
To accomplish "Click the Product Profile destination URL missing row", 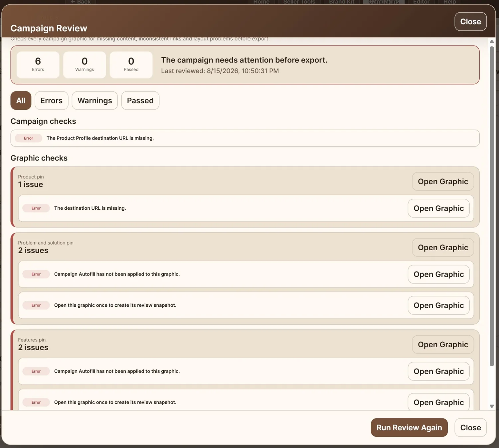I will click(245, 138).
